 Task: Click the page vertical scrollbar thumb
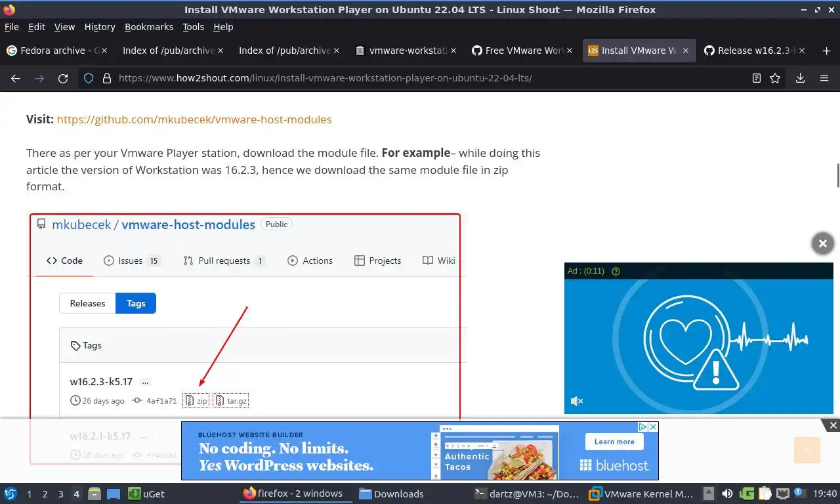click(838, 175)
